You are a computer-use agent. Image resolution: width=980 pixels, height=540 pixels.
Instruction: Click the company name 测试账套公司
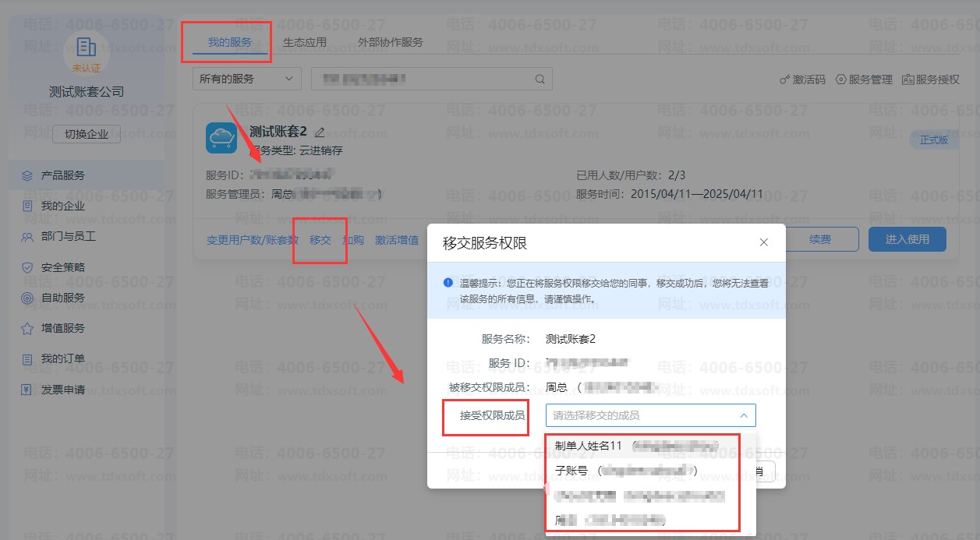point(87,91)
